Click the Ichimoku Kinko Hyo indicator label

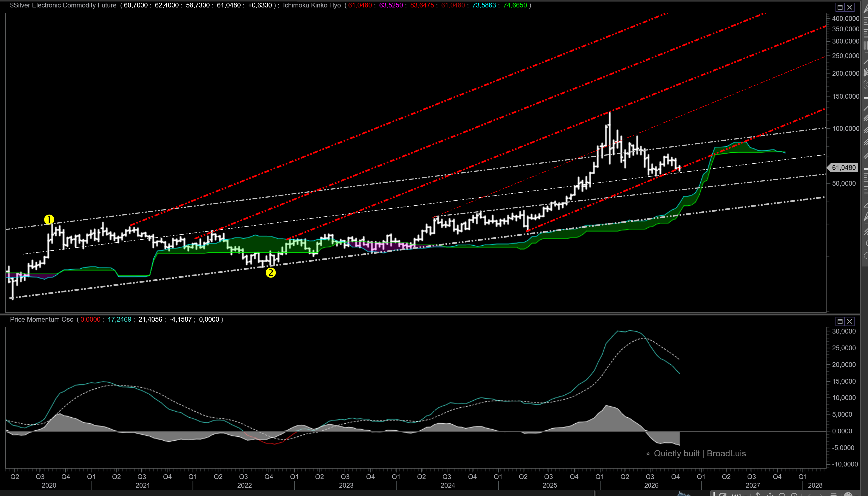[312, 5]
